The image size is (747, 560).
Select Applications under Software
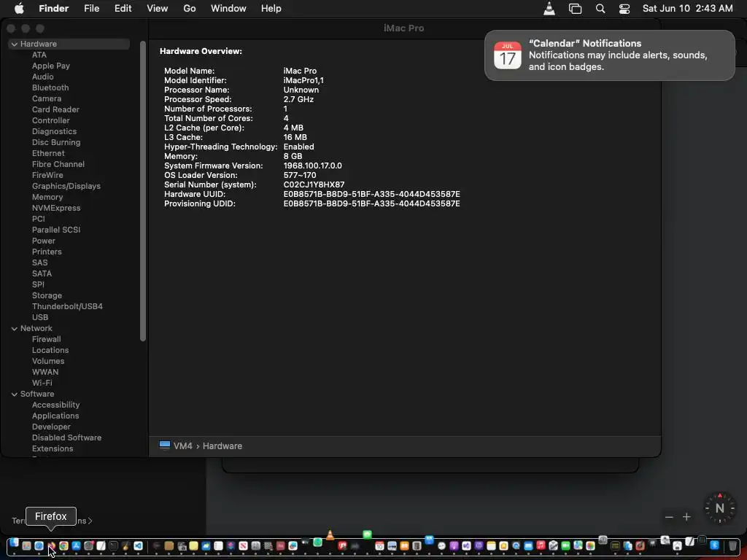point(55,416)
